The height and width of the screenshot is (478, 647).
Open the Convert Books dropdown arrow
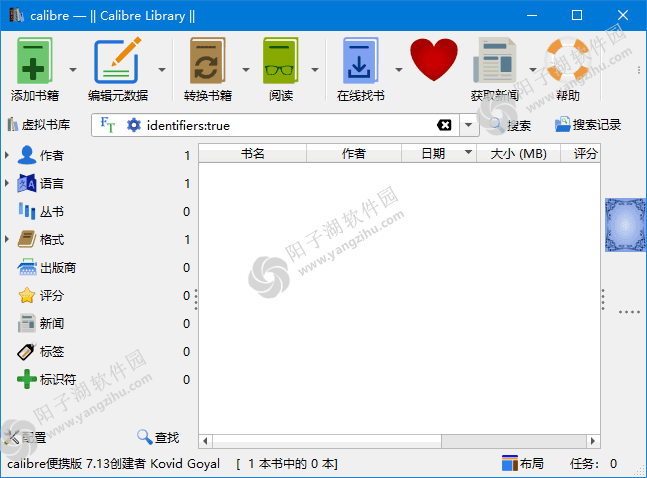(246, 69)
